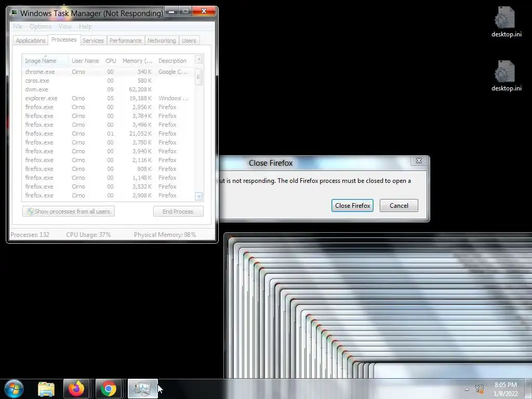Select firefox.exe row using 2,956 K

tap(108, 107)
